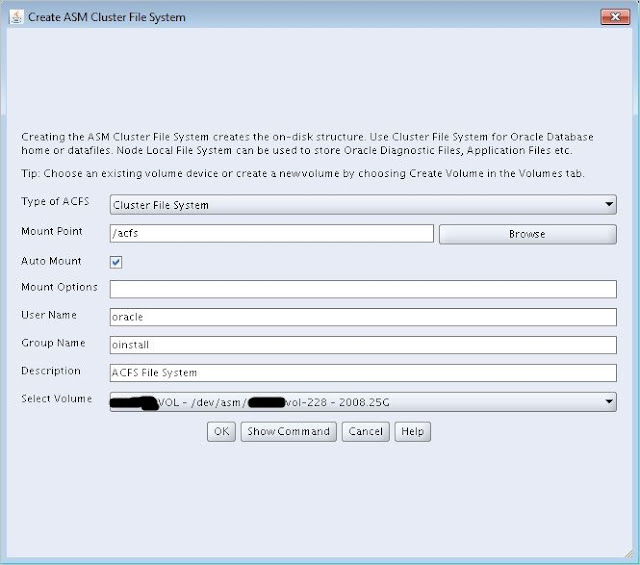Click the "Description" label
The image size is (640, 565).
coord(51,371)
